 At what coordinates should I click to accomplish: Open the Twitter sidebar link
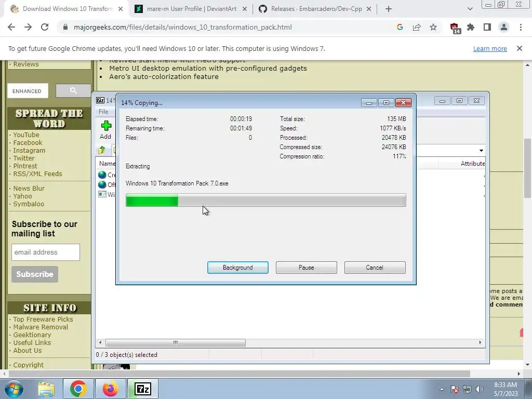(x=24, y=158)
